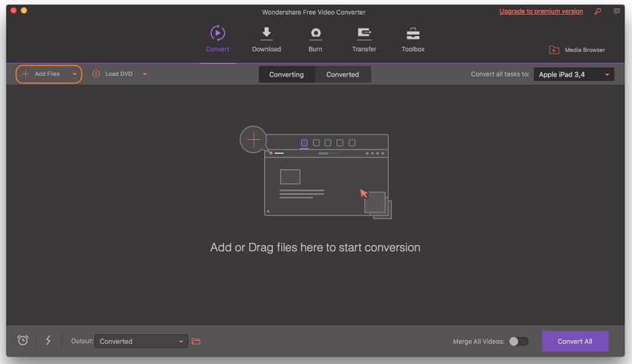The width and height of the screenshot is (632, 364).
Task: Minimize the window with yellow button
Action: (24, 10)
